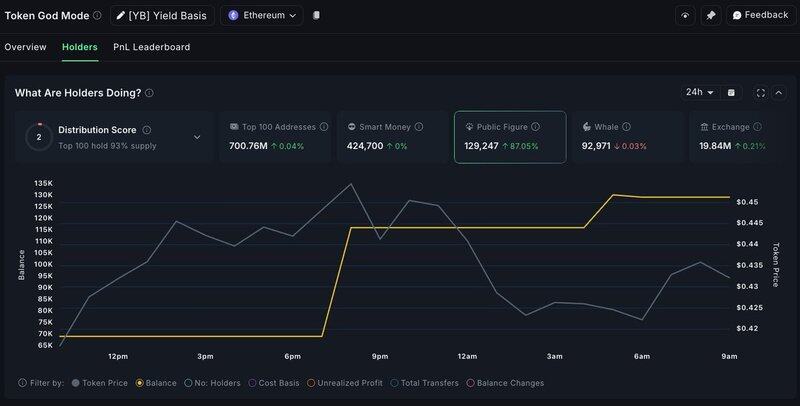This screenshot has height=406, width=800.
Task: Click the [YB] Yield Basis token selector
Action: point(161,16)
